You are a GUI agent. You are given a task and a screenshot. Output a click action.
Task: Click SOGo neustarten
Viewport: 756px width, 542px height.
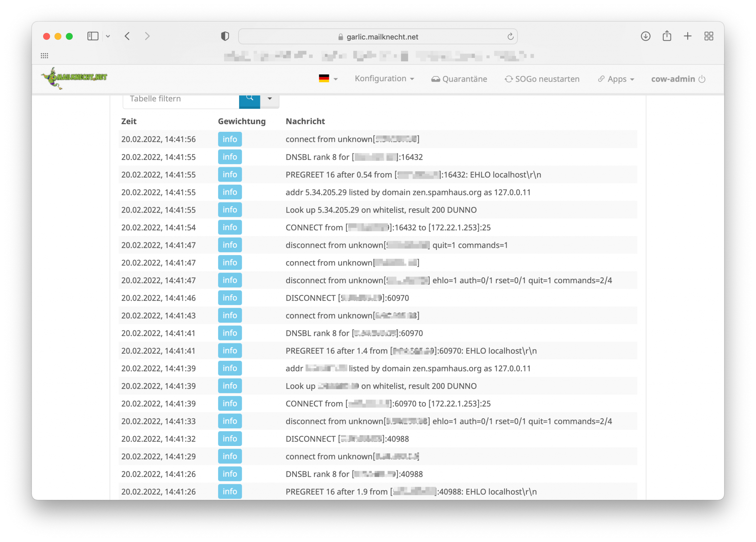coord(546,79)
